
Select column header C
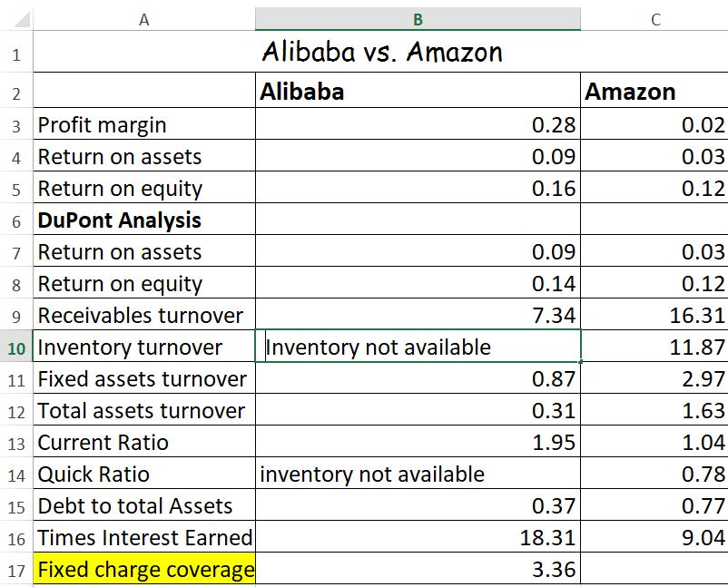tap(655, 16)
